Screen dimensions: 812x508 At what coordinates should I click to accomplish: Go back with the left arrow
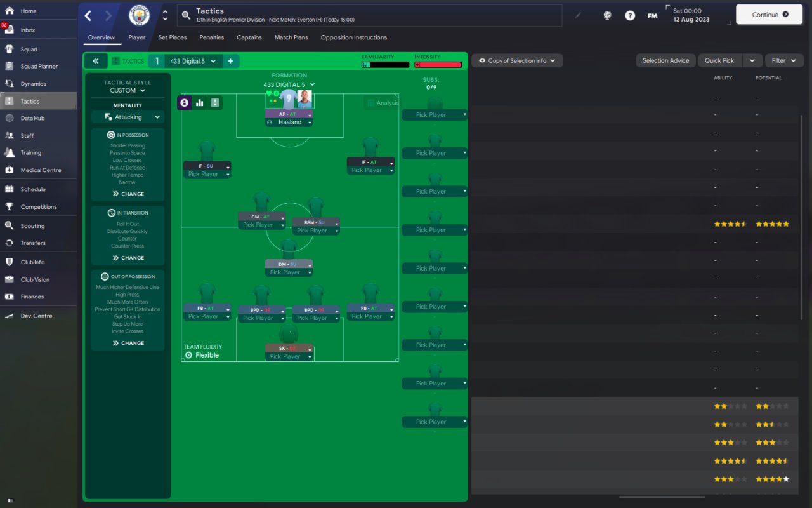(x=88, y=15)
